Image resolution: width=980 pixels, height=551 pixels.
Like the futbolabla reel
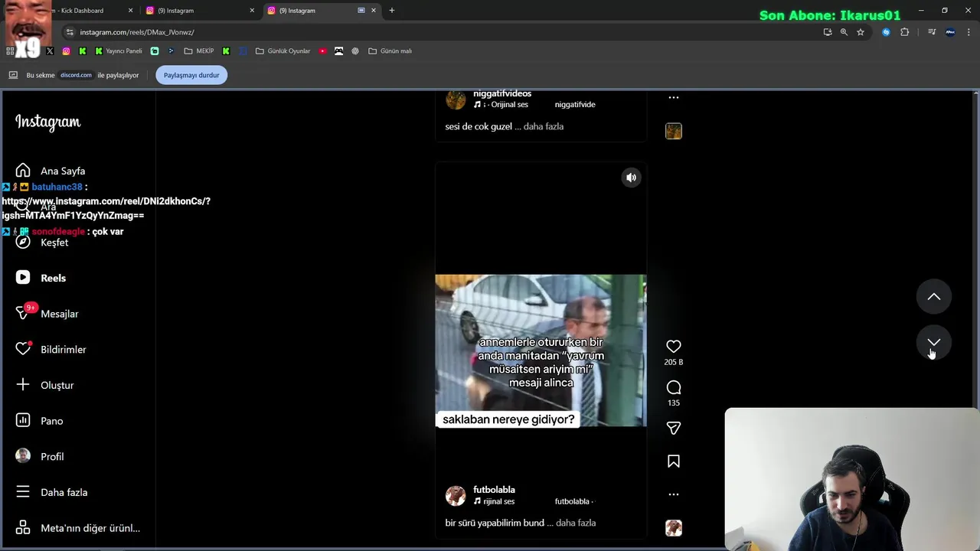coord(674,347)
